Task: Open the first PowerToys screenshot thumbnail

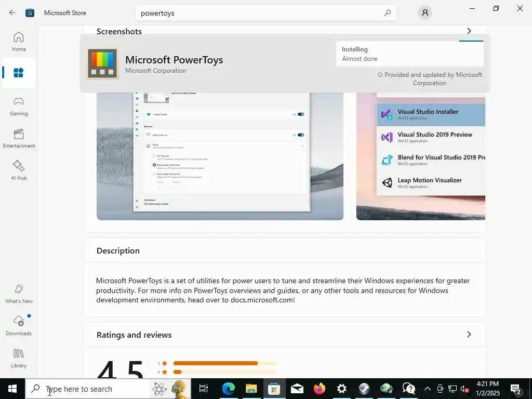Action: (220, 156)
